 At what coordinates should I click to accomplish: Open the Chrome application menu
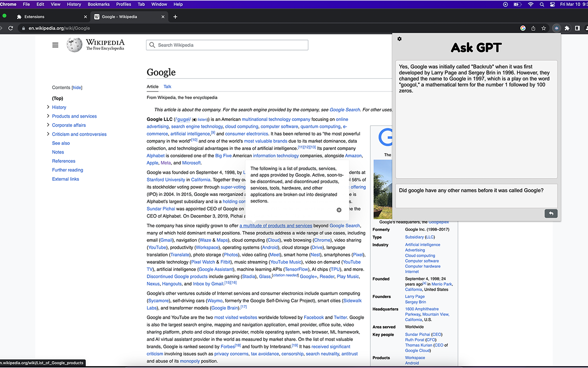pos(8,4)
